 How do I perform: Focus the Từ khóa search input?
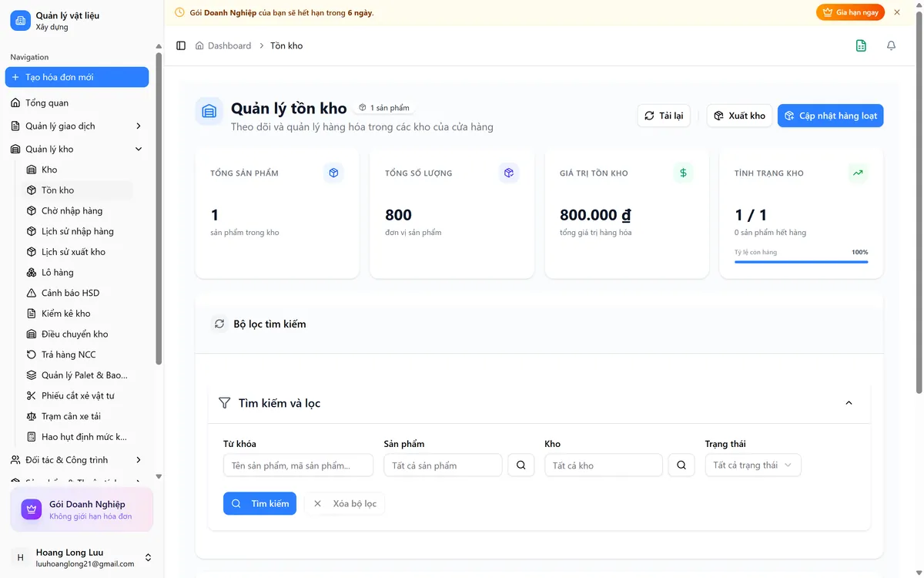pyautogui.click(x=298, y=465)
